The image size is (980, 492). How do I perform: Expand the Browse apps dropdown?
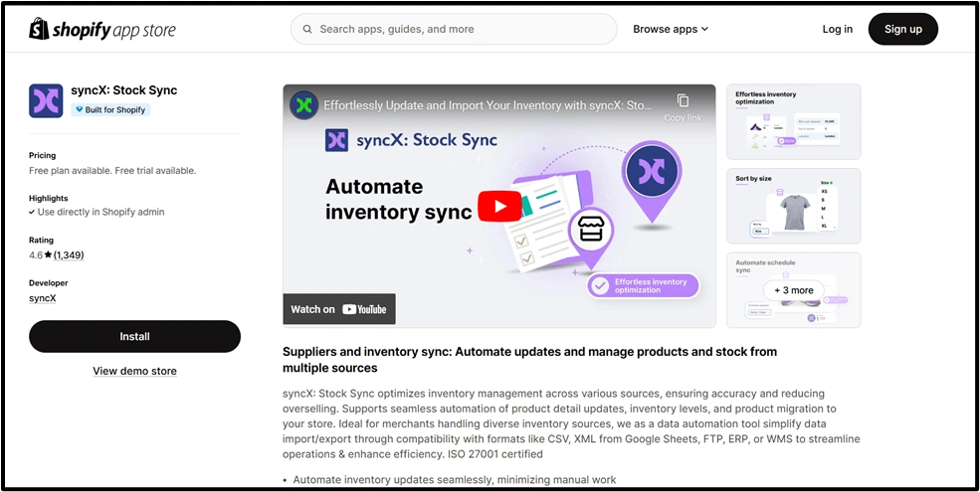[x=671, y=30]
